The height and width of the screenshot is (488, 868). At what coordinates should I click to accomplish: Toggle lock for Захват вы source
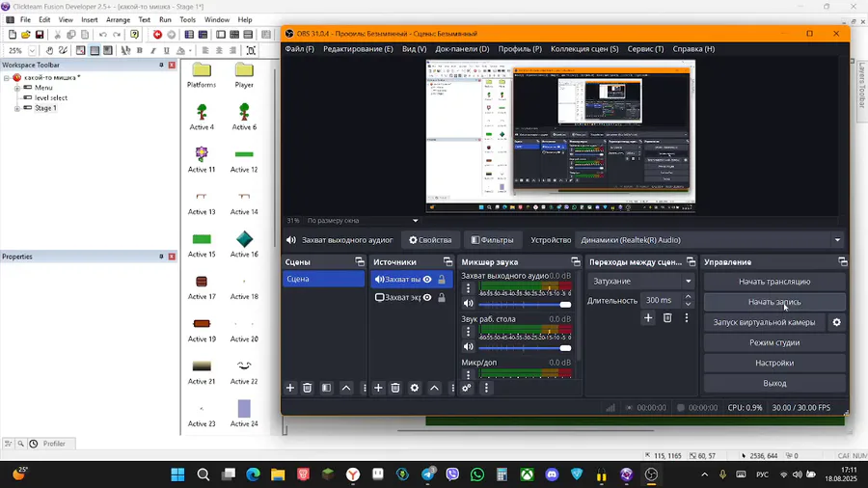[x=442, y=280]
